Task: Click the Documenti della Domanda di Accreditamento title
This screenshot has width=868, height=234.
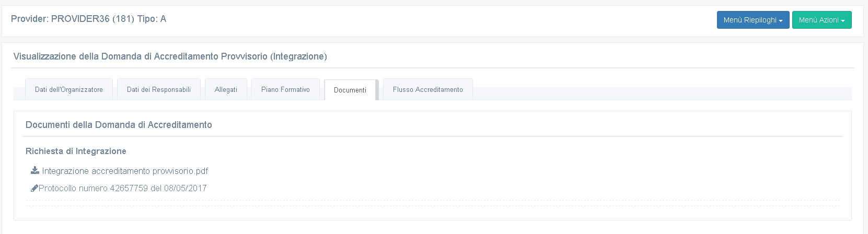Action: click(119, 125)
